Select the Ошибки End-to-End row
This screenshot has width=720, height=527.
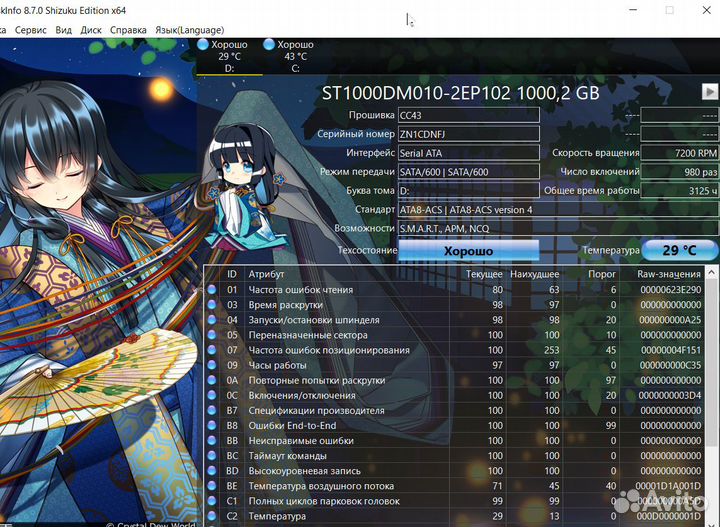point(455,426)
